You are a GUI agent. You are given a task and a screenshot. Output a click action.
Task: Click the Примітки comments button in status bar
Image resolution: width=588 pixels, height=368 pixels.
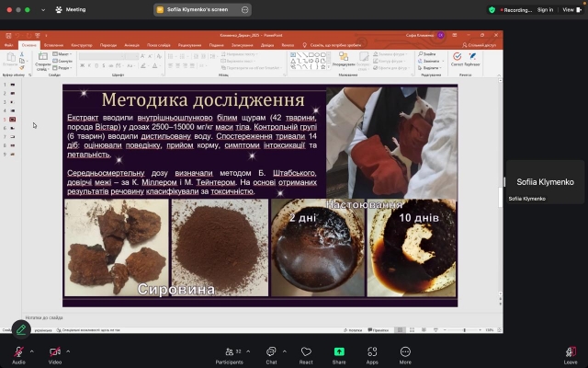coord(379,330)
